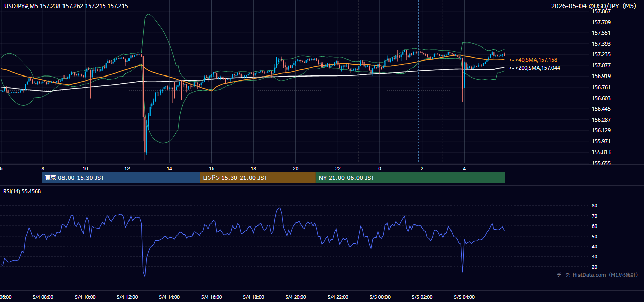Image resolution: width=644 pixels, height=302 pixels.
Task: Click the <-<200,SMA,157.044 indicator label
Action: pos(535,68)
